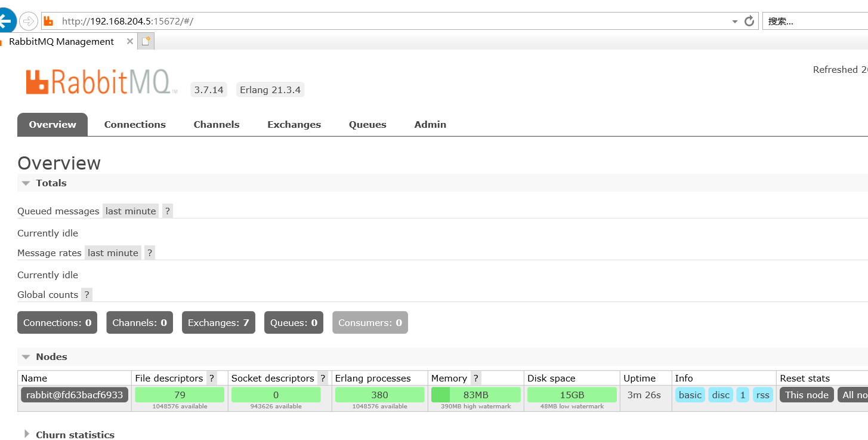Screen dimensions: 868x440
Task: Click the Queues: 0 count button
Action: pos(294,322)
